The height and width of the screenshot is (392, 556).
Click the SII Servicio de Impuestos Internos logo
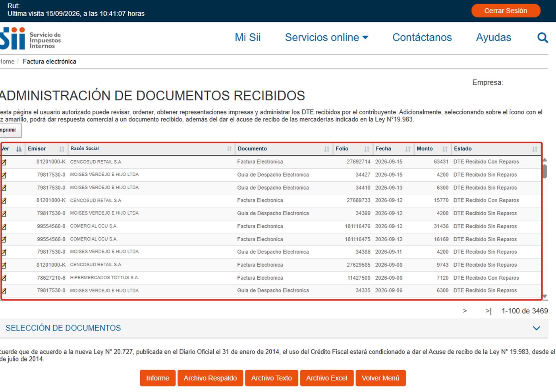pyautogui.click(x=30, y=38)
